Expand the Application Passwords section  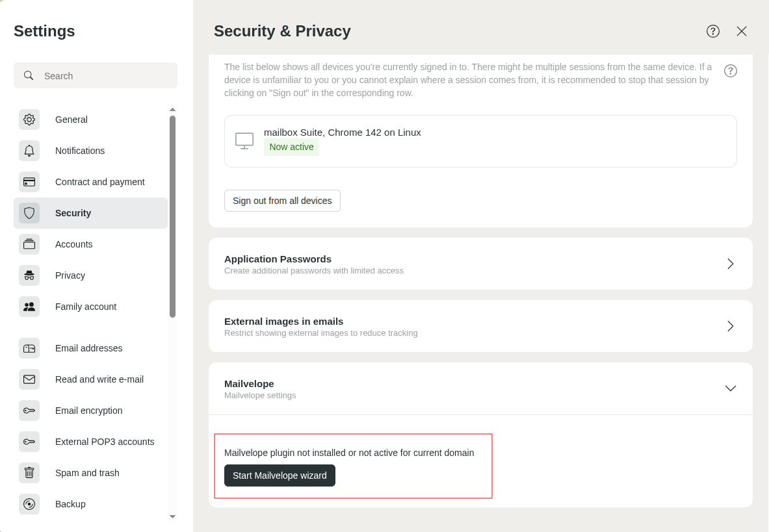coord(730,264)
